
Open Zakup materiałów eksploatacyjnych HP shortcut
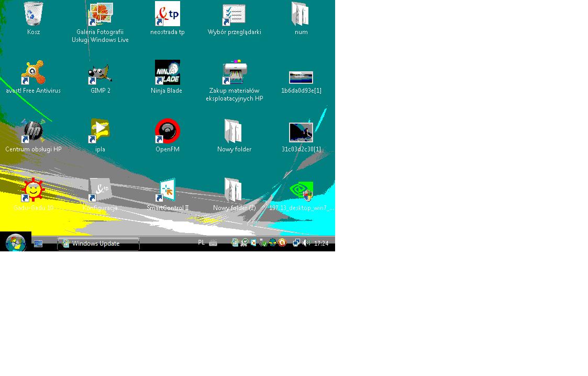coord(234,73)
